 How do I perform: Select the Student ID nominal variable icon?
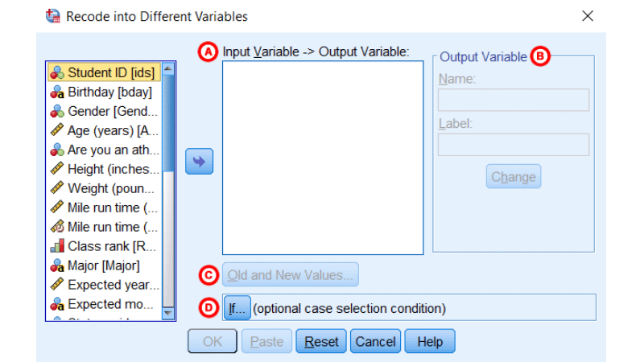point(57,72)
